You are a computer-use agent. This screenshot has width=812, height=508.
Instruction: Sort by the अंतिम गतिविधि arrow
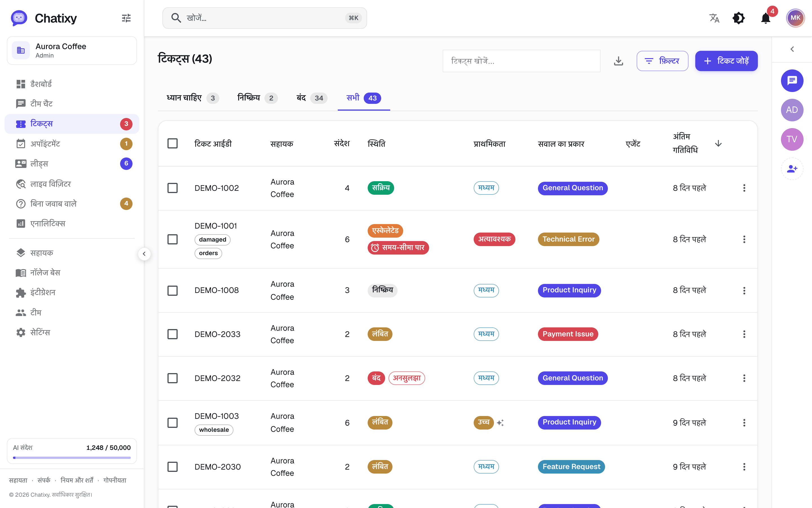coord(718,143)
